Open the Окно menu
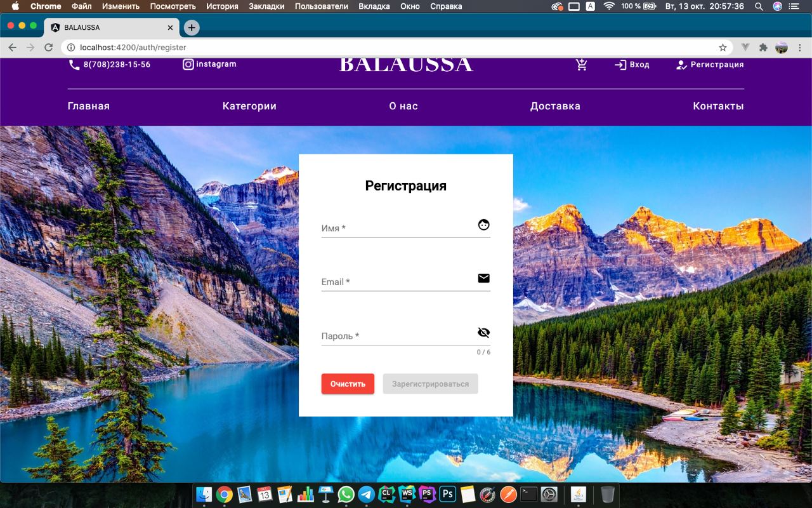 [410, 6]
